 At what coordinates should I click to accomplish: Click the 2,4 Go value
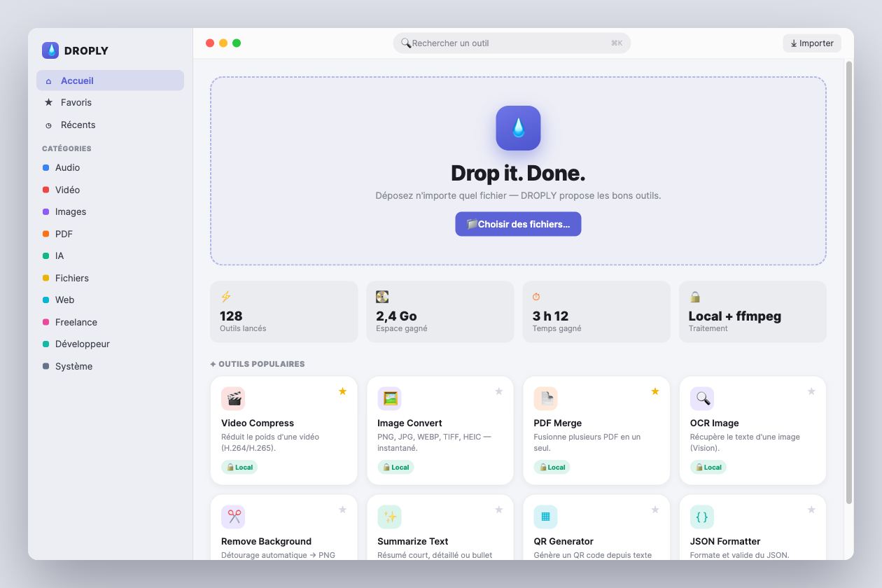[397, 316]
